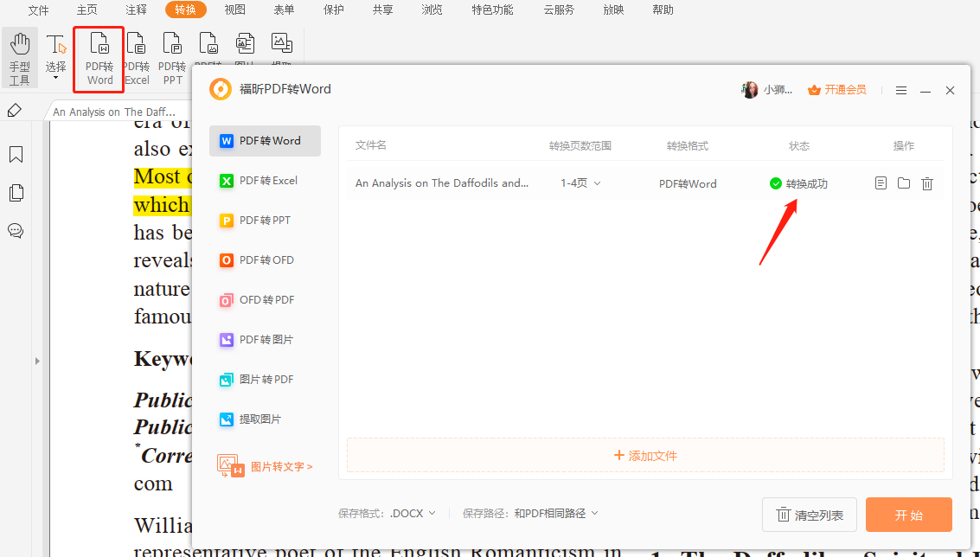Open the 图片转文字 link

coord(265,465)
